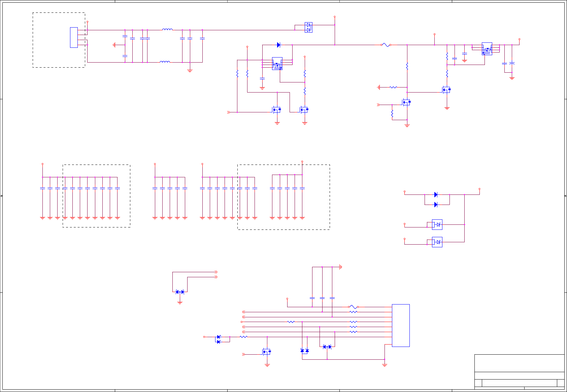Select power terminal circle above the dual-diode package

pyautogui.click(x=335, y=16)
